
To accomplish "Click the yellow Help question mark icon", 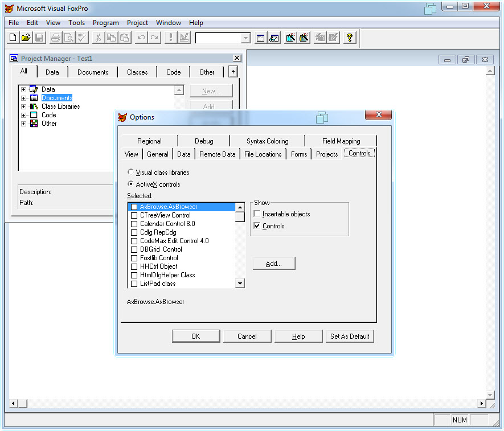I will click(350, 38).
